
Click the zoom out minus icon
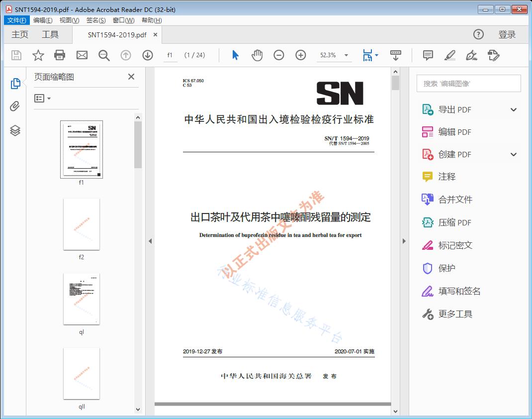(279, 55)
